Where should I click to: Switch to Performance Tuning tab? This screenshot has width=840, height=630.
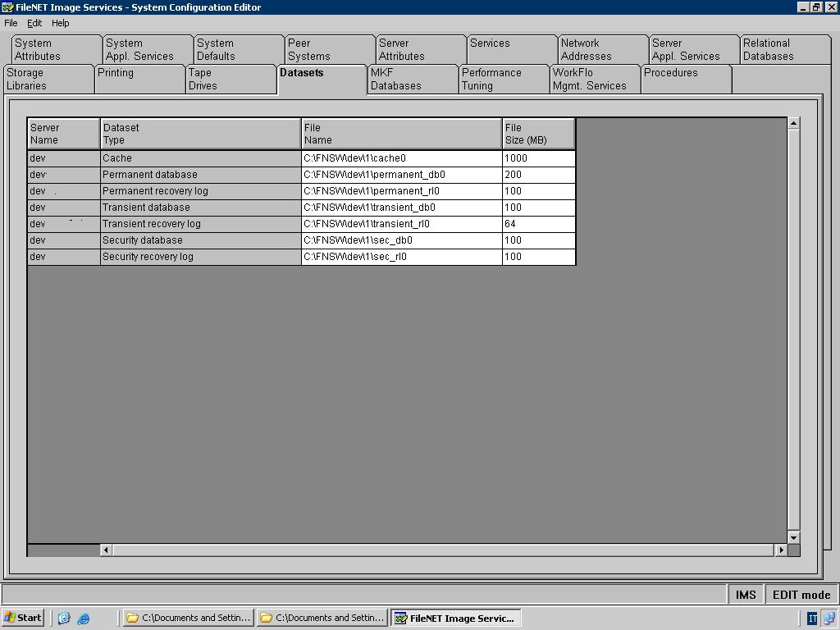[x=504, y=80]
